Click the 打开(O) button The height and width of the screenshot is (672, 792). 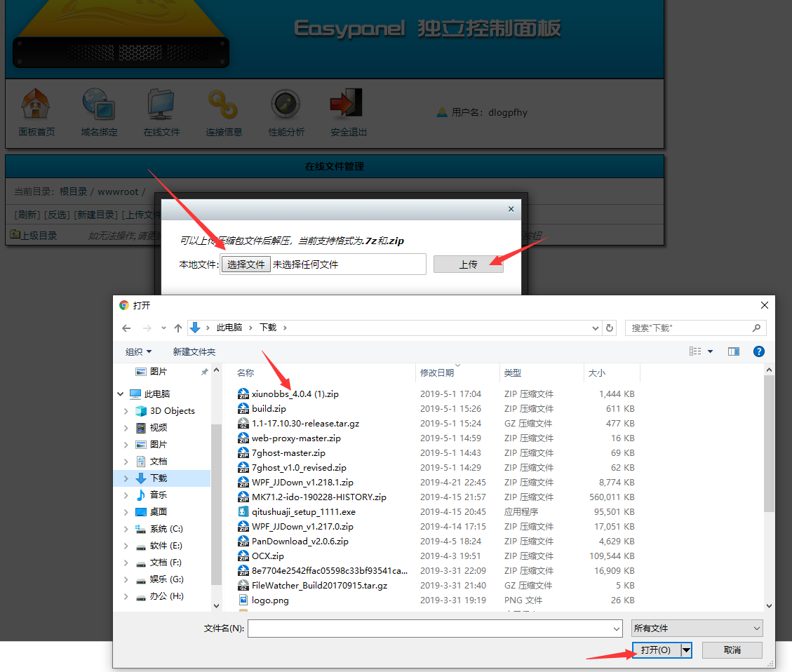(656, 650)
